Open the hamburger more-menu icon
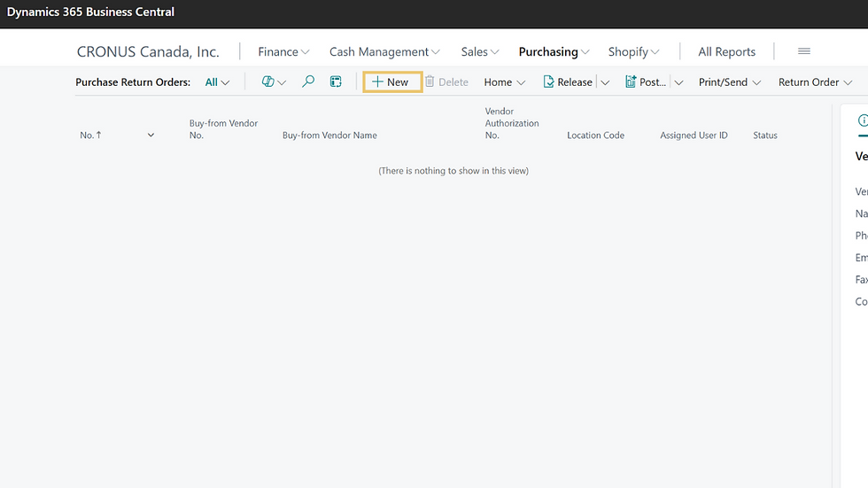The image size is (868, 488). click(804, 50)
